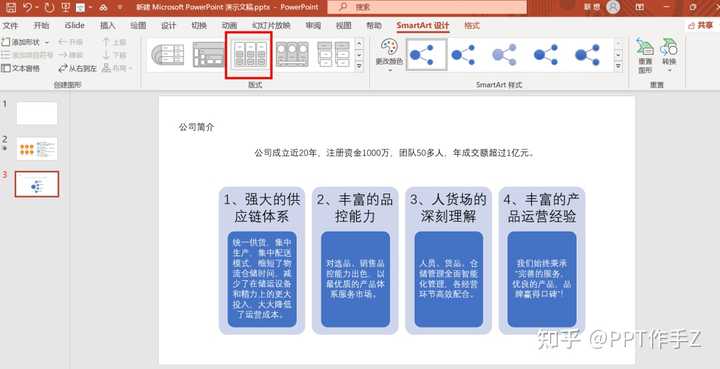Image resolution: width=720 pixels, height=369 pixels.
Task: Switch to the 开始 (Home) tab
Action: pyautogui.click(x=41, y=26)
